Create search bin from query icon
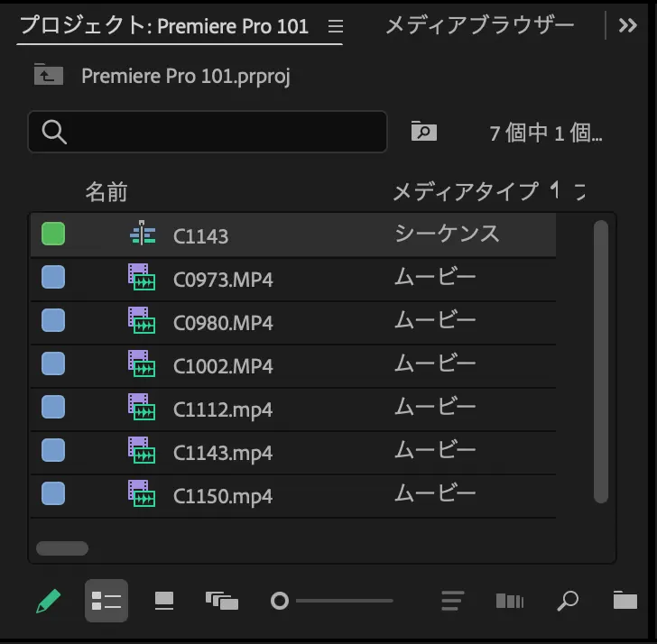The height and width of the screenshot is (644, 657). [x=424, y=131]
